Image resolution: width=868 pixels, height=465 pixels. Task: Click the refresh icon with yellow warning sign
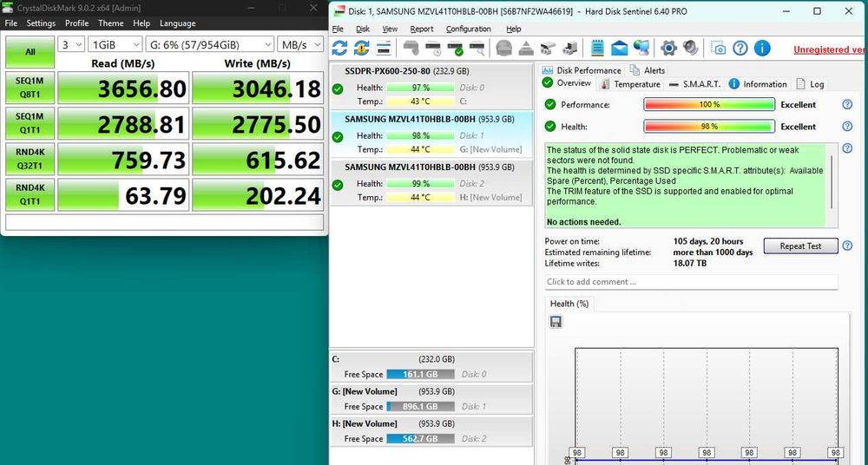click(x=361, y=49)
